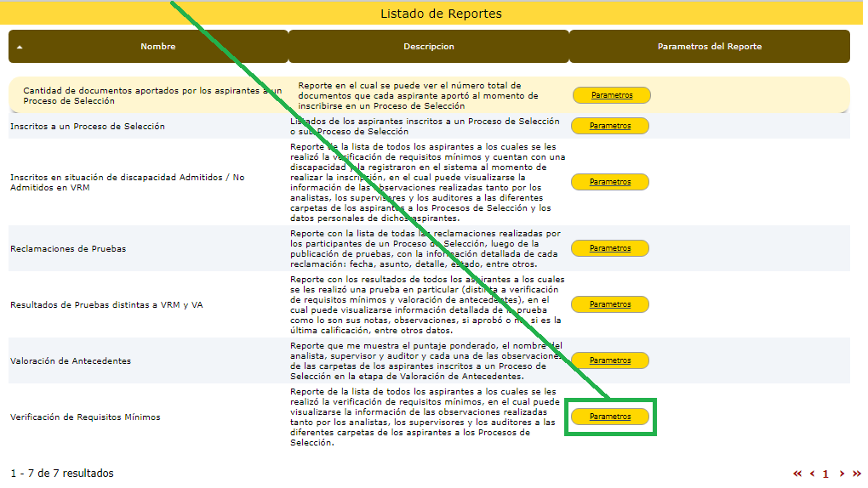Viewport: 868px width, 488px height.
Task: Click the Descripcion column header
Action: [428, 47]
